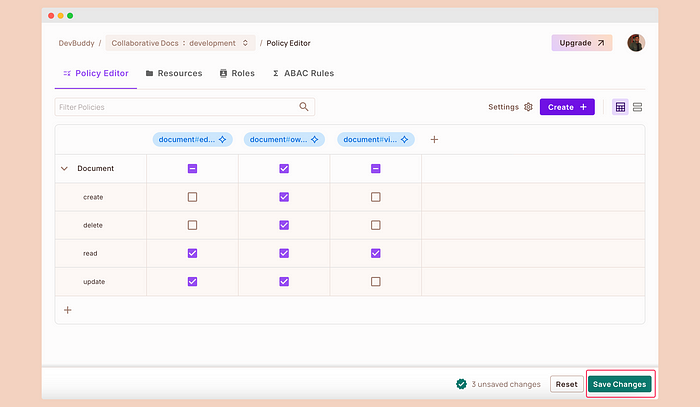The height and width of the screenshot is (407, 700).
Task: Click the document#vi... role chip
Action: (x=375, y=139)
